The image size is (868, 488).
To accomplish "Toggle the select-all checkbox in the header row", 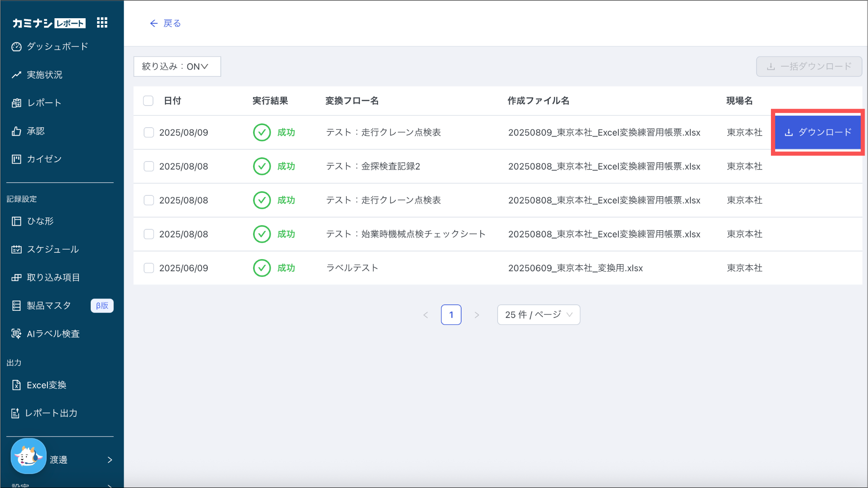I will pos(148,101).
